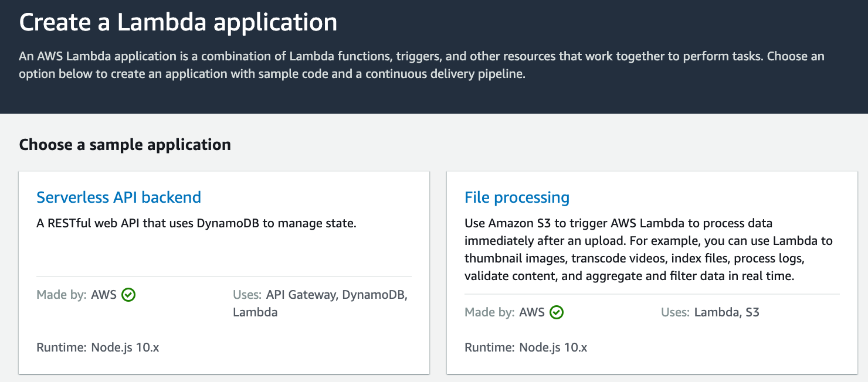868x382 pixels.
Task: Click the AWS verified checkmark on File processing
Action: (x=557, y=312)
